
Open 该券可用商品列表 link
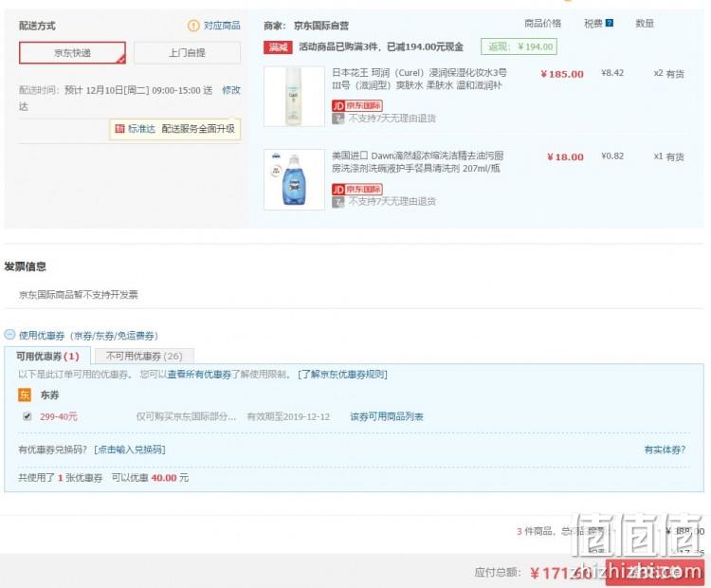point(387,416)
